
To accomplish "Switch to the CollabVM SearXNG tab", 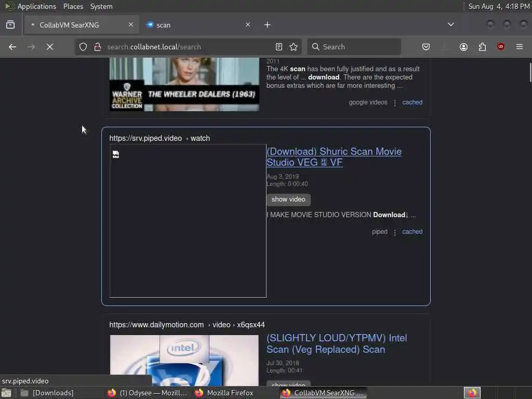I will 82,25.
